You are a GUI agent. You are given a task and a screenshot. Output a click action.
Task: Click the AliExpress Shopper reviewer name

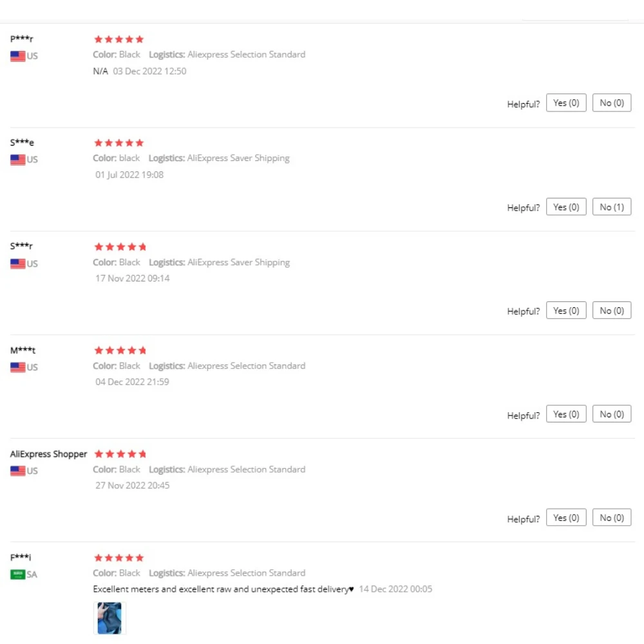pos(48,454)
